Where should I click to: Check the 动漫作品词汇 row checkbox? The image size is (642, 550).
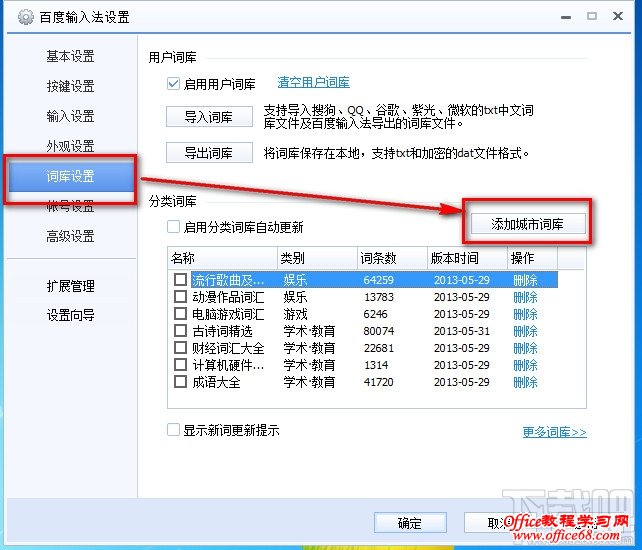[180, 296]
